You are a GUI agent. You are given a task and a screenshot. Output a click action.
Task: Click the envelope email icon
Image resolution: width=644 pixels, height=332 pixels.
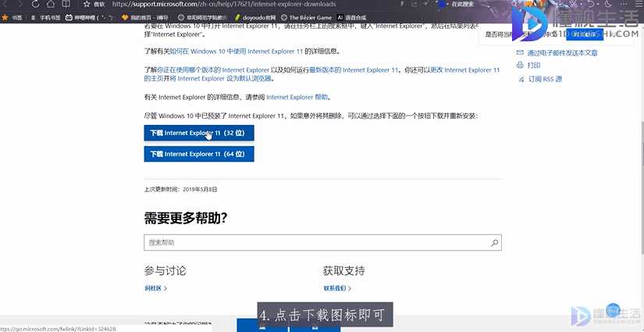click(520, 52)
